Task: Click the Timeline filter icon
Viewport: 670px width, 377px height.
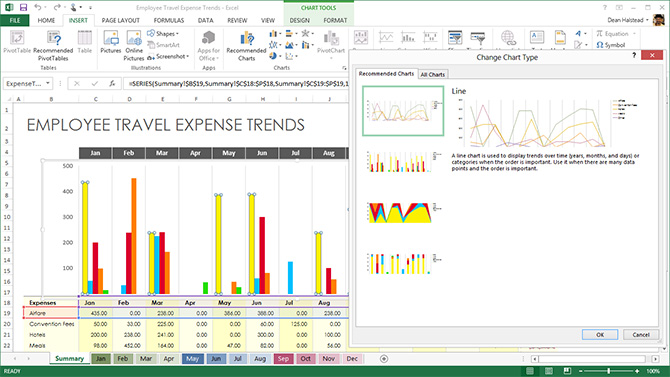Action: (477, 38)
